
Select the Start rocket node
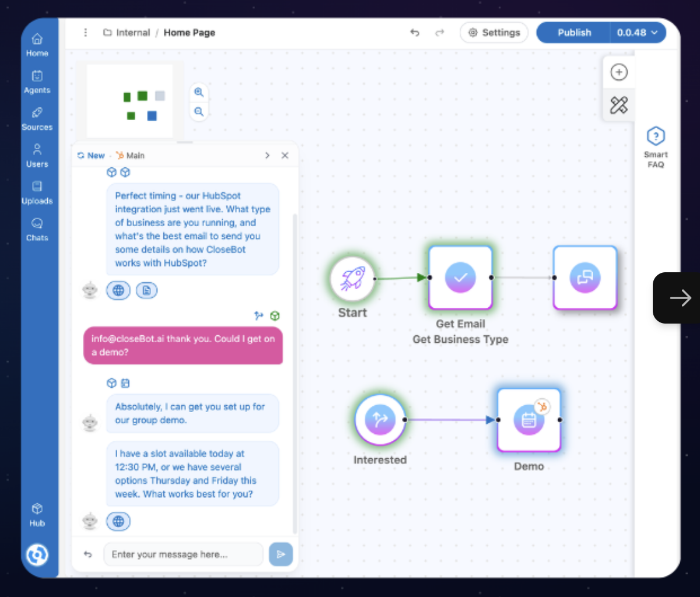(352, 279)
